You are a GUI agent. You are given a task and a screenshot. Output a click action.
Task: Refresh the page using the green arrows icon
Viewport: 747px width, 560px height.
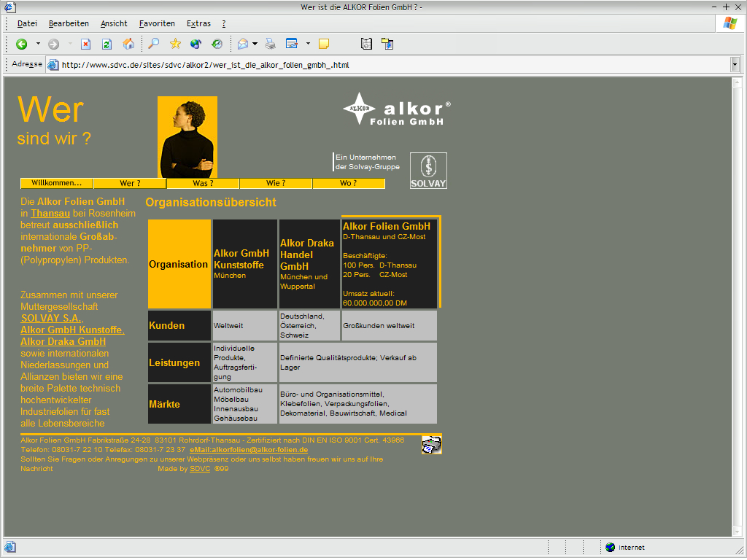point(107,44)
